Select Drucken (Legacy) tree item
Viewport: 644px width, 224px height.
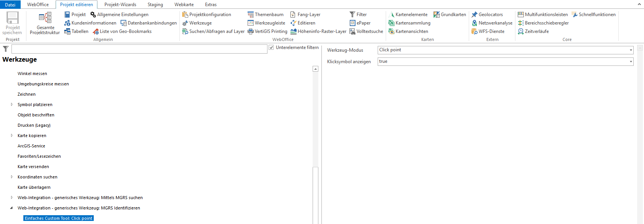tap(34, 125)
